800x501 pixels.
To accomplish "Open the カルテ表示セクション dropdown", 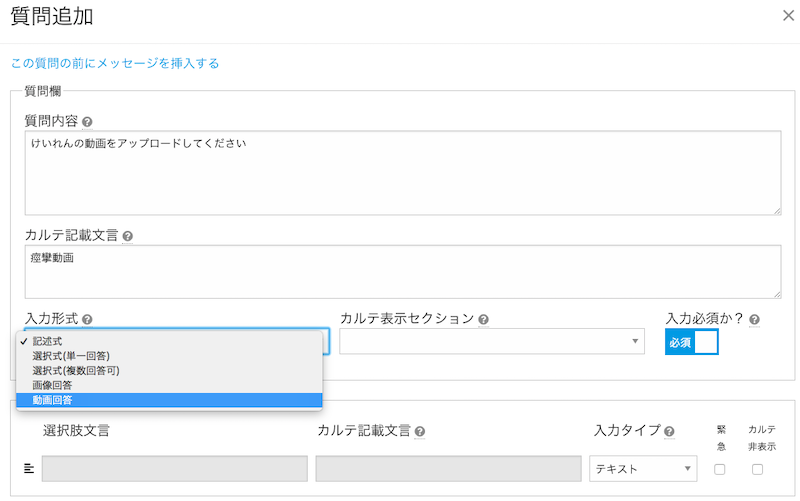I will [492, 342].
